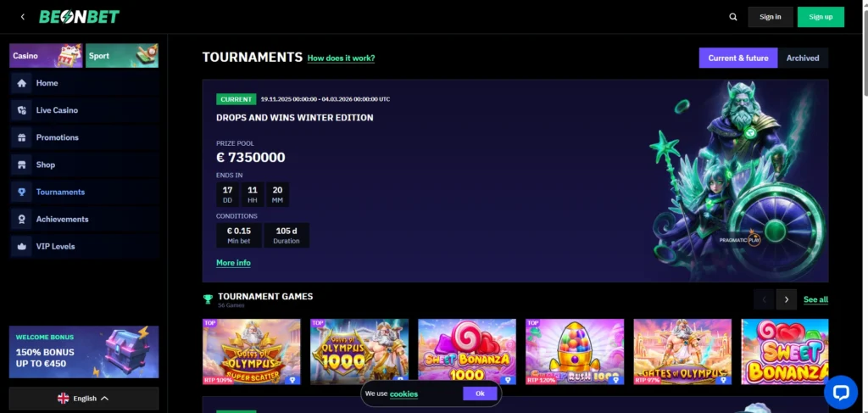The height and width of the screenshot is (413, 868).
Task: Click the VIP Levels crown icon
Action: point(22,246)
